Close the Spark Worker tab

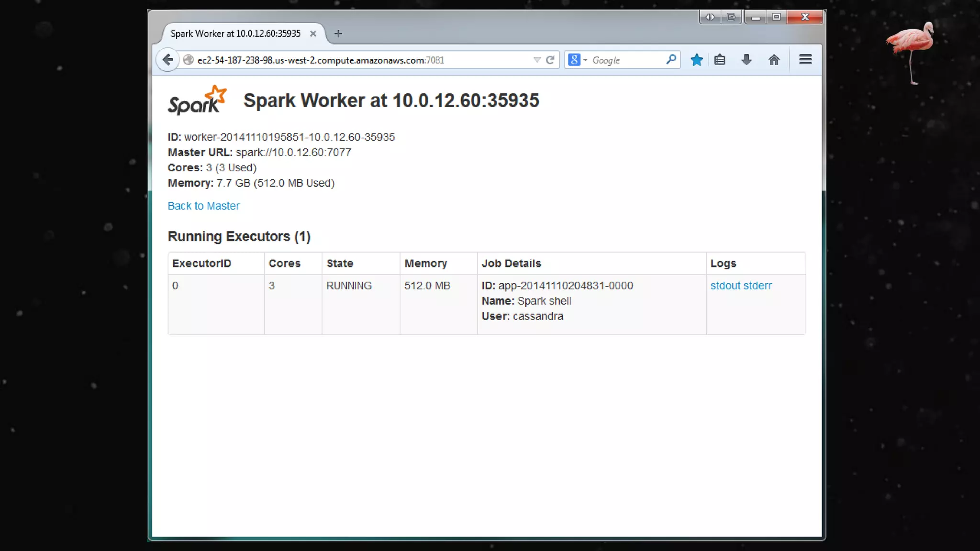[313, 33]
